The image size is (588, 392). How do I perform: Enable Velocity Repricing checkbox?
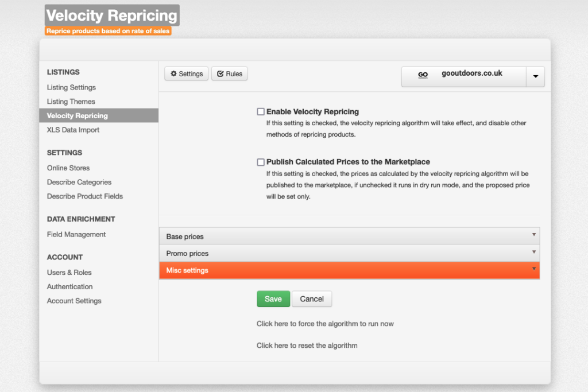(x=261, y=112)
